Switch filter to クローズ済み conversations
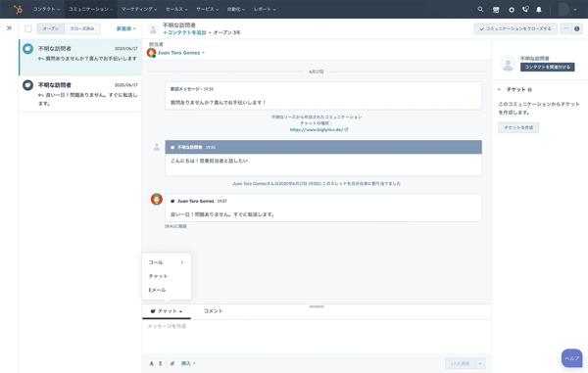Screen dimensions: 588x373 click(x=82, y=28)
